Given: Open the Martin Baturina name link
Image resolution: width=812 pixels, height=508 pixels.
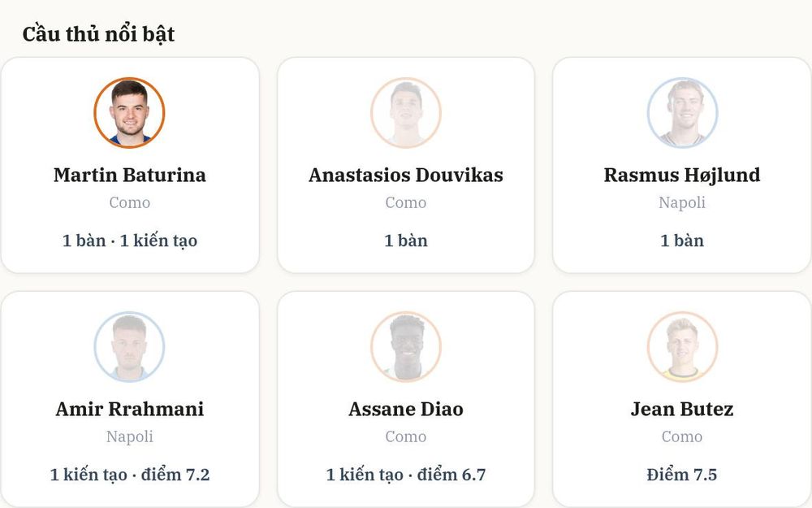Looking at the screenshot, I should point(129,176).
